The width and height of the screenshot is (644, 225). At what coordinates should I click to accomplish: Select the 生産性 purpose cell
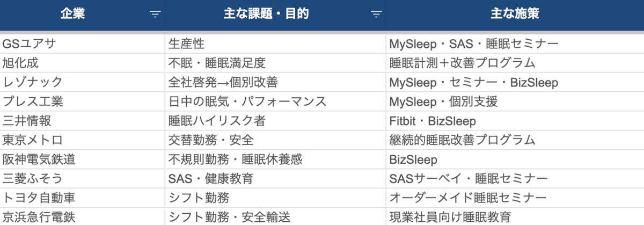click(x=275, y=43)
